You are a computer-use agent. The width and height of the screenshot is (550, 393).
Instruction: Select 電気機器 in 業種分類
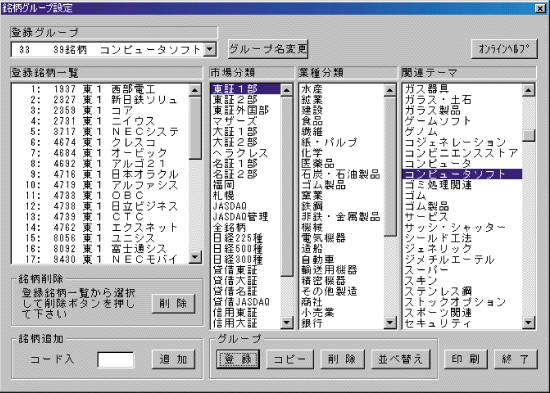coord(342,238)
